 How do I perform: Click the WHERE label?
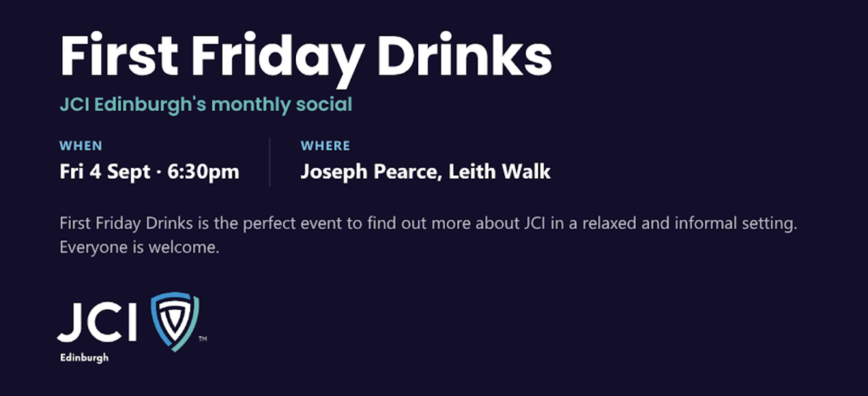325,146
